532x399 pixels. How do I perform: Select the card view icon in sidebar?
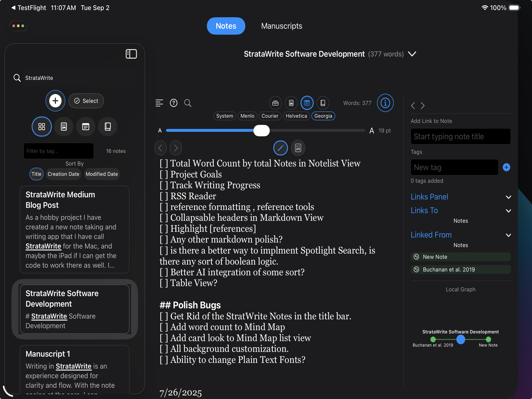click(64, 126)
